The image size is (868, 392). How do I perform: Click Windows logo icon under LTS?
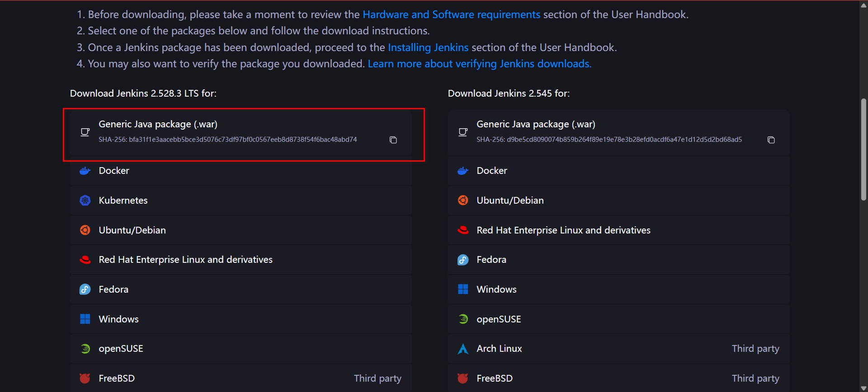tap(85, 319)
